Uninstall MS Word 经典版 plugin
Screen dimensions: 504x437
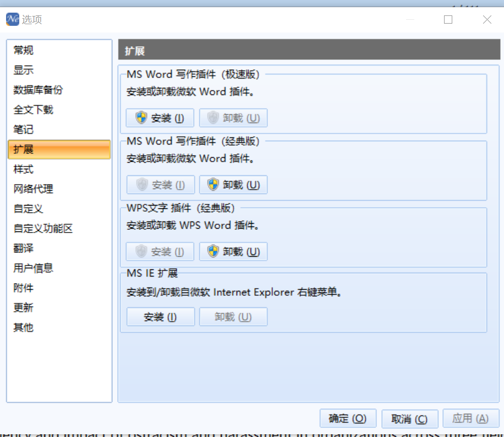[233, 185]
